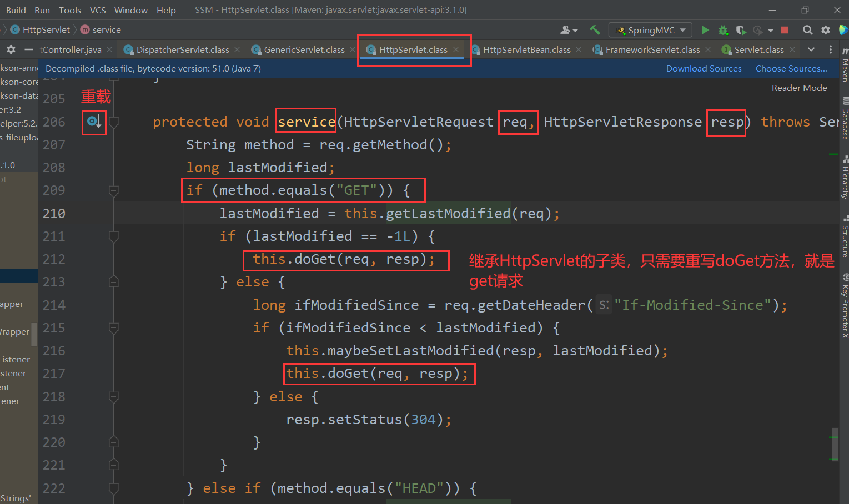The width and height of the screenshot is (849, 504).
Task: Expand the user account dropdown arrow
Action: tap(575, 31)
